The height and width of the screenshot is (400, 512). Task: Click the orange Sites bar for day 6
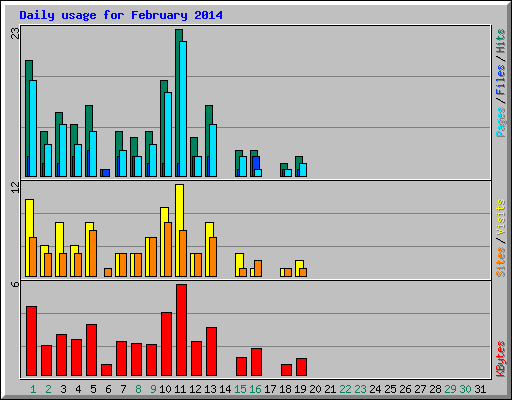point(108,272)
